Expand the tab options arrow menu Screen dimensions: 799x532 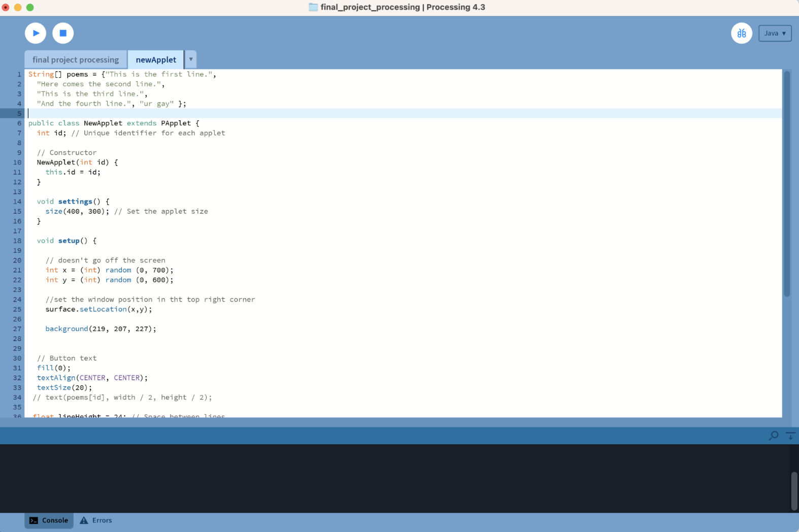[190, 59]
